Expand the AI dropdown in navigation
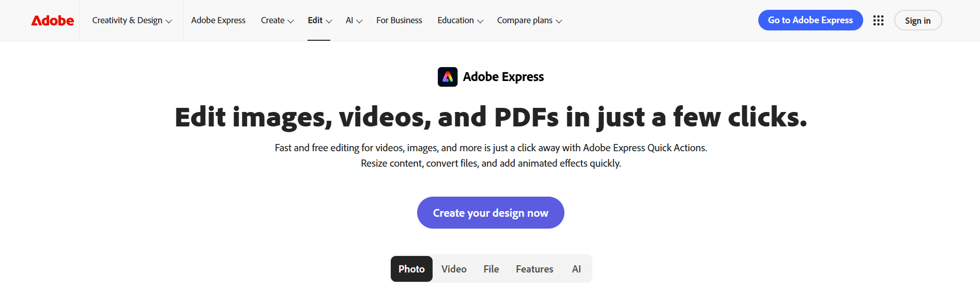980x305 pixels. [x=354, y=20]
